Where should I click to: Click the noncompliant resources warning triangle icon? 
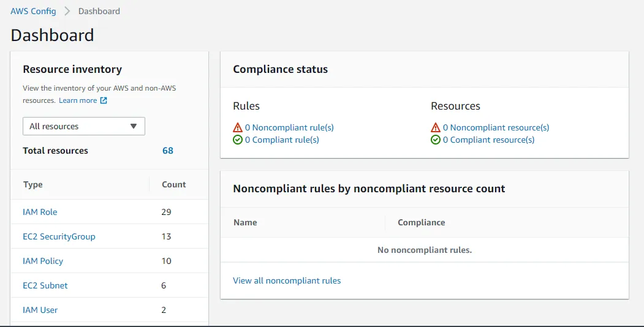click(436, 128)
